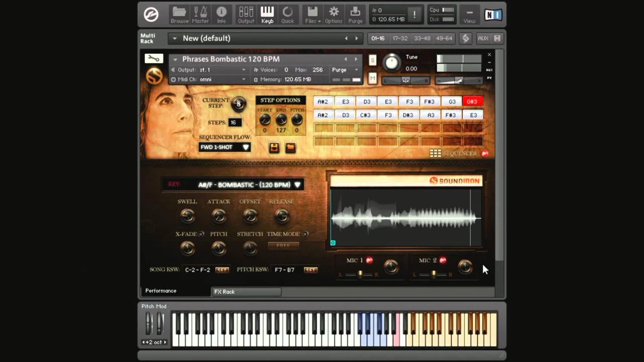
Task: Open the Browse folder panel
Action: click(180, 15)
